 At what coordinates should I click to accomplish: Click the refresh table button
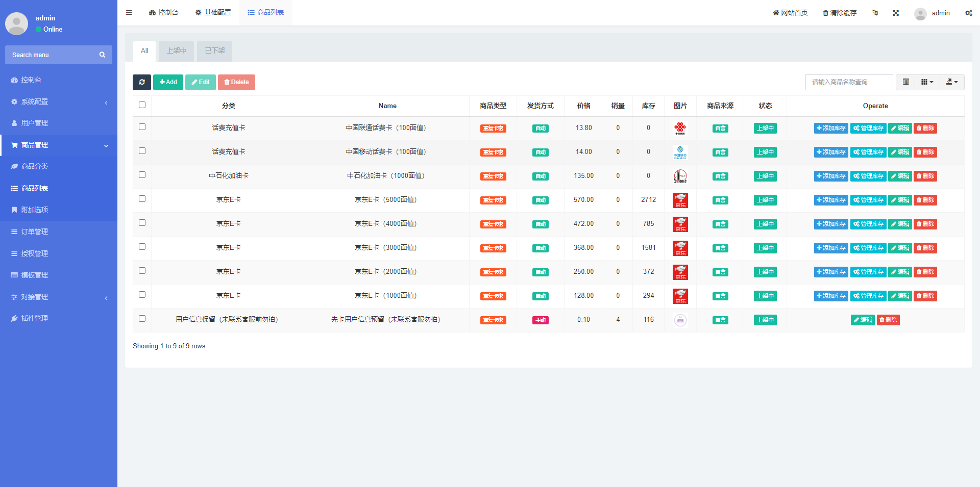[x=142, y=82]
